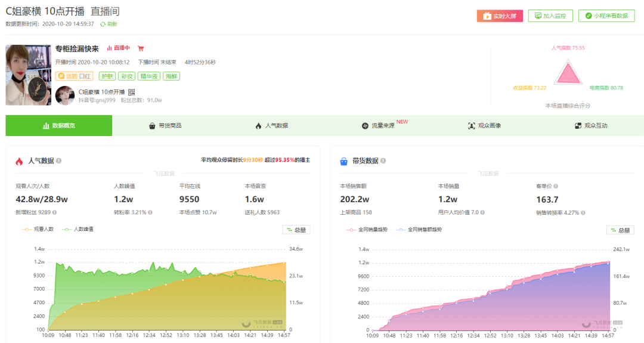
Task: Click the 42.8w/28.9w viewers value
Action: [x=42, y=199]
